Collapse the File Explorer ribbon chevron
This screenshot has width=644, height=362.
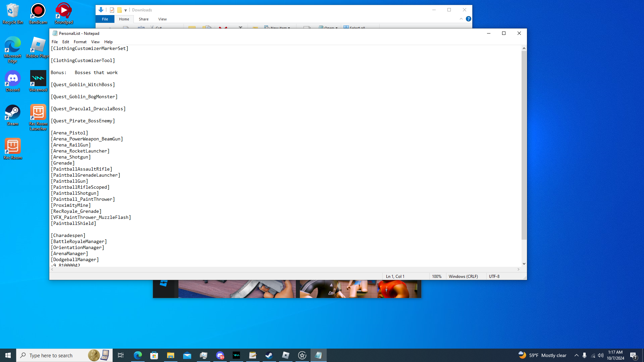(461, 19)
